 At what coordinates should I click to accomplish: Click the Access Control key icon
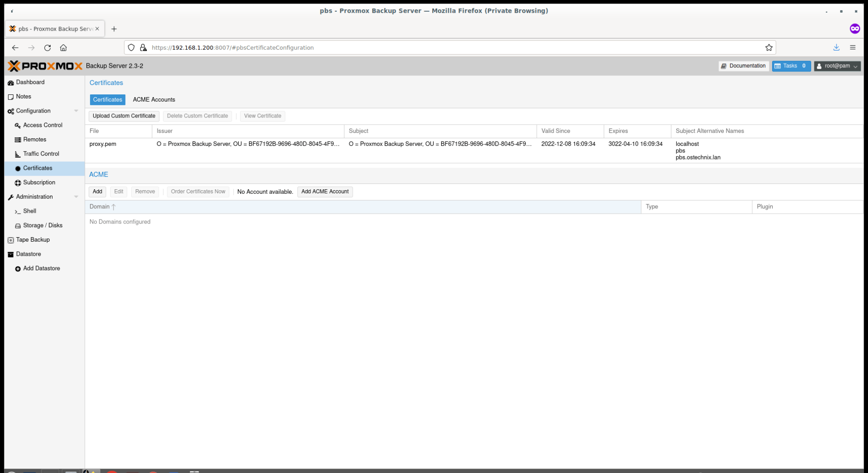point(18,126)
